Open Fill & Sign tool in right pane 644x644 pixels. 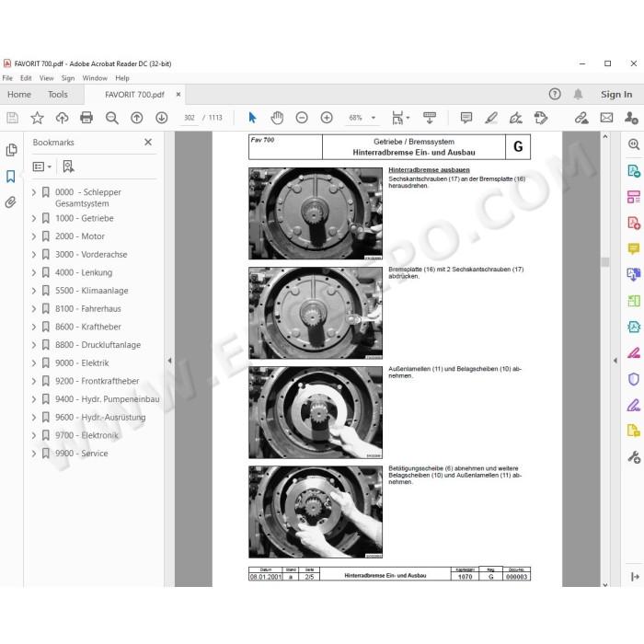point(634,405)
